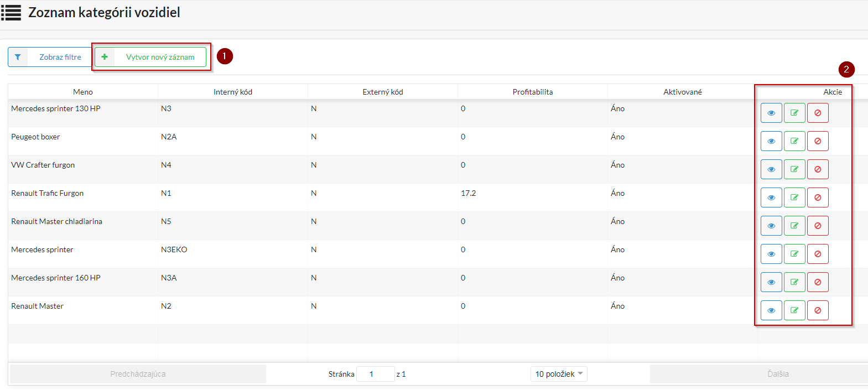Show Renault Master N2 details via eye icon

pyautogui.click(x=771, y=310)
